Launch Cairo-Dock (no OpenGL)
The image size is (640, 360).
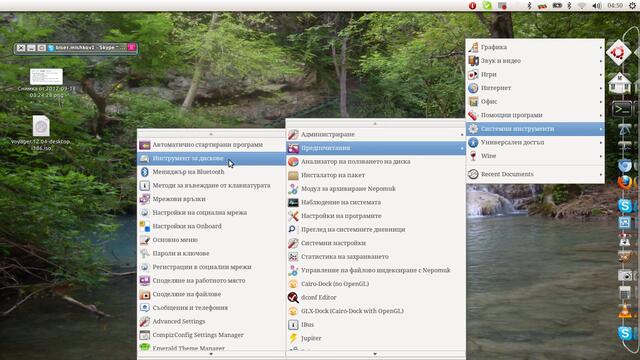[376, 284]
